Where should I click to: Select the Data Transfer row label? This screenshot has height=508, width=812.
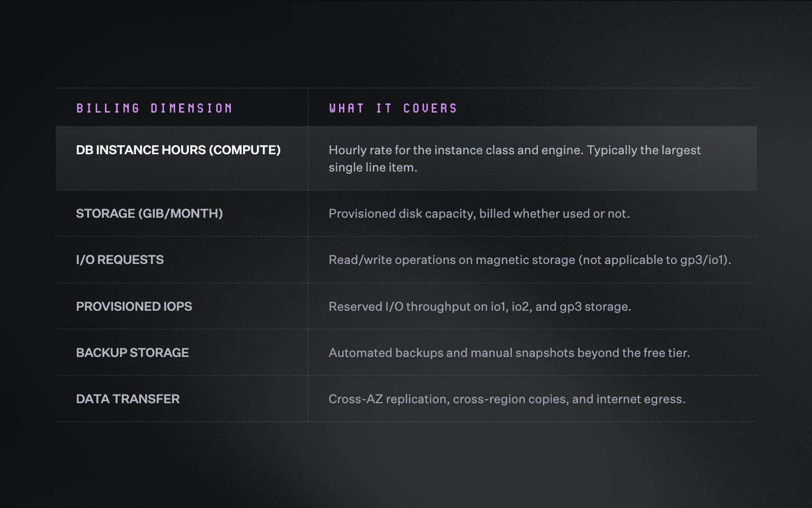[x=128, y=399]
